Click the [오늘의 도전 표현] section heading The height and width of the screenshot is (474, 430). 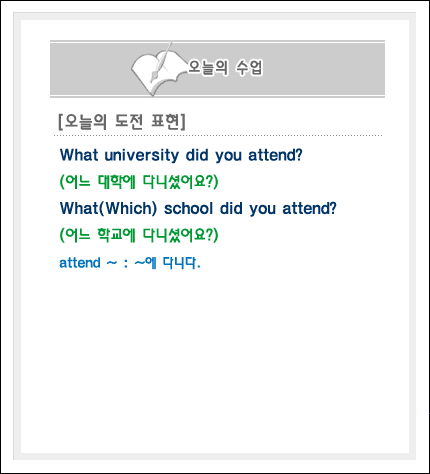click(122, 122)
